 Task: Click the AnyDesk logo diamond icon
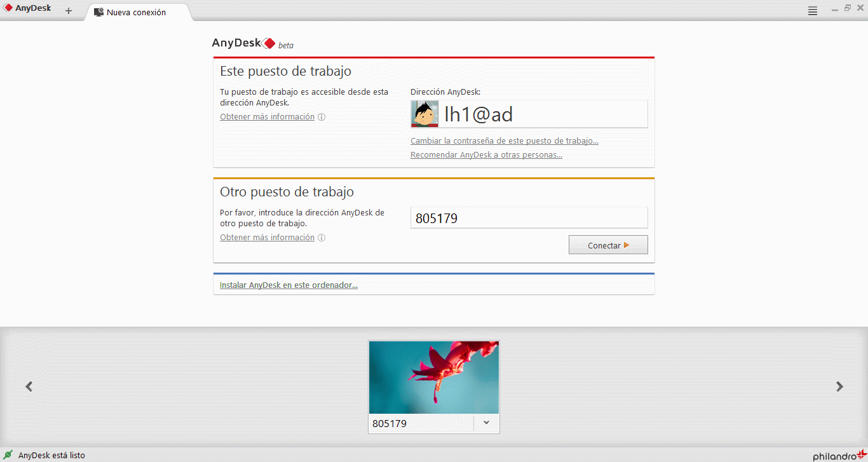(269, 43)
